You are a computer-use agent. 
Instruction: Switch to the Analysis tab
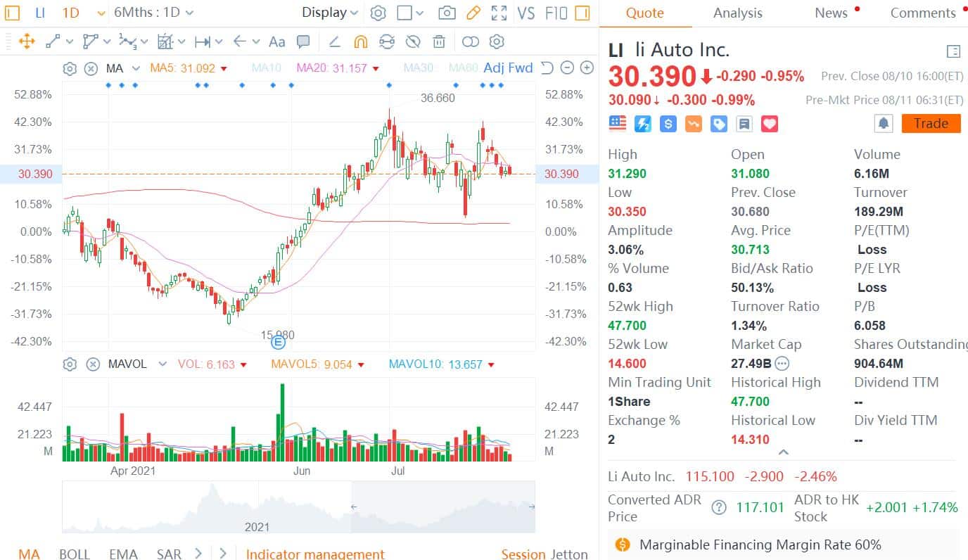737,13
